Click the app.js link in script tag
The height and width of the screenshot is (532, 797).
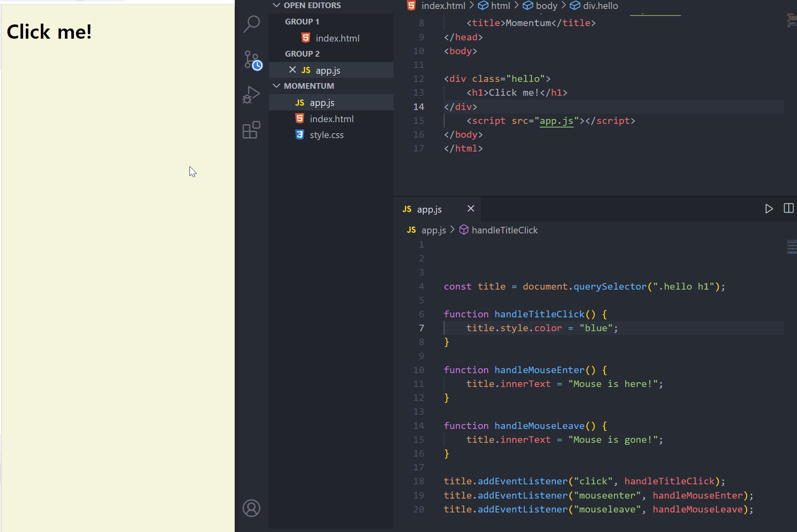[556, 121]
